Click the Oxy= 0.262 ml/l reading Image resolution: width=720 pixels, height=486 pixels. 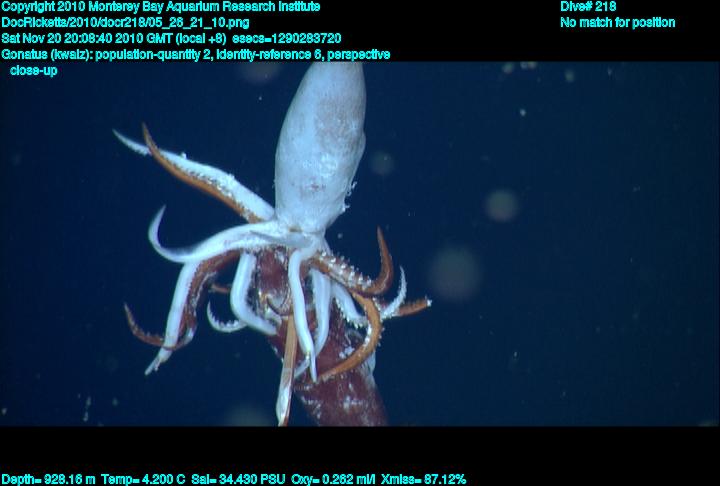(x=333, y=480)
